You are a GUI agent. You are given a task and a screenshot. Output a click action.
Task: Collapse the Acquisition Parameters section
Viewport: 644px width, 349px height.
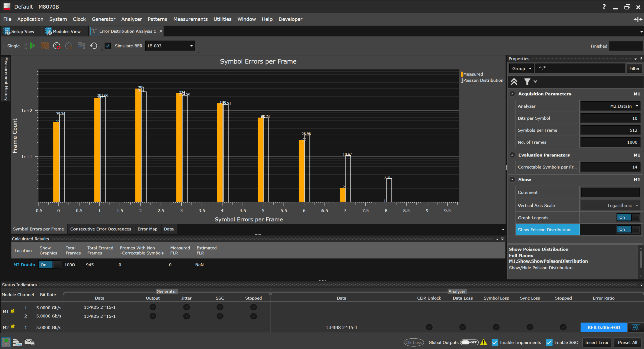click(x=512, y=94)
